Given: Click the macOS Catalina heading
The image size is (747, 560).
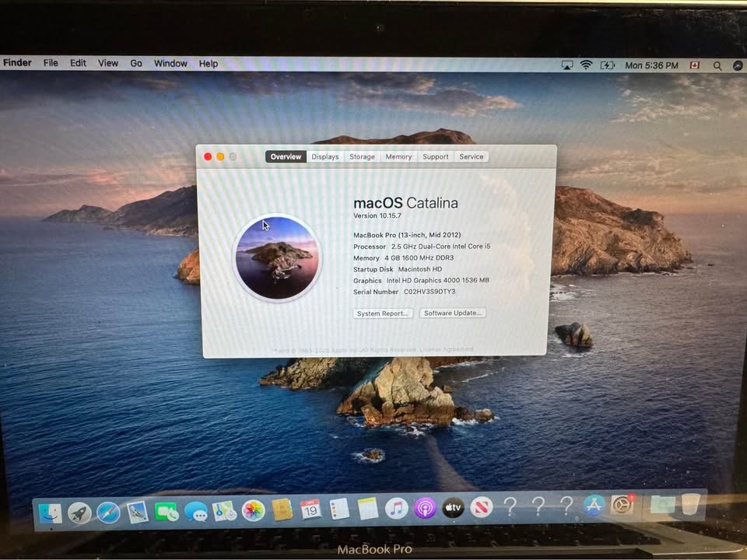Looking at the screenshot, I should pos(405,203).
